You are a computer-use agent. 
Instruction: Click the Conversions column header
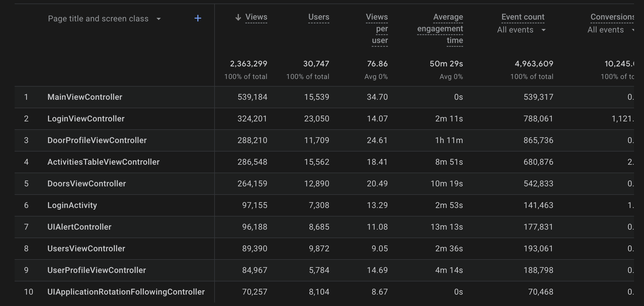[x=612, y=17]
